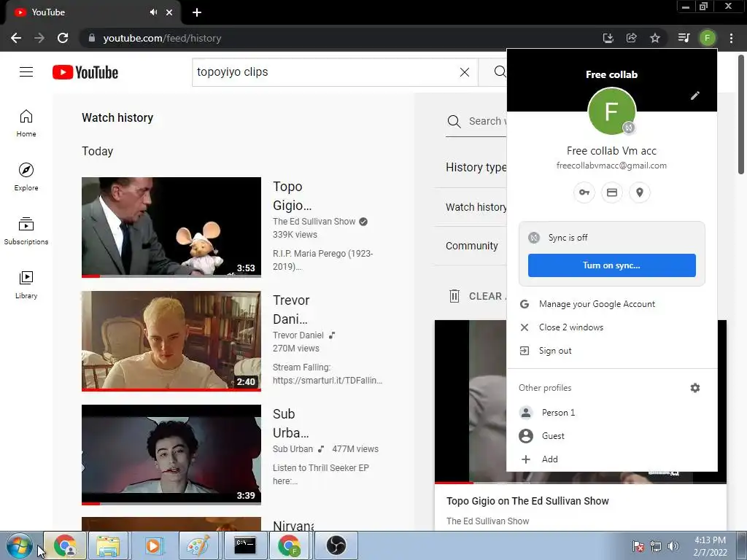This screenshot has width=747, height=560.
Task: Open manage profiles gear icon
Action: point(695,388)
